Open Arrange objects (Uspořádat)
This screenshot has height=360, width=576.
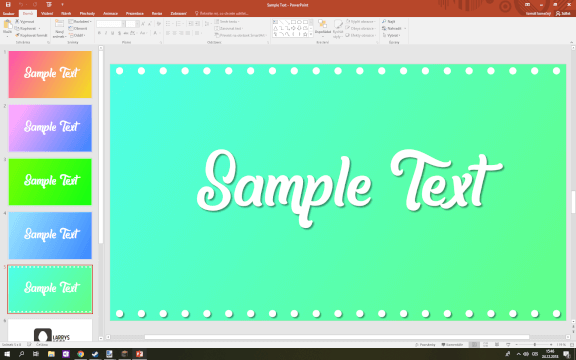(323, 29)
